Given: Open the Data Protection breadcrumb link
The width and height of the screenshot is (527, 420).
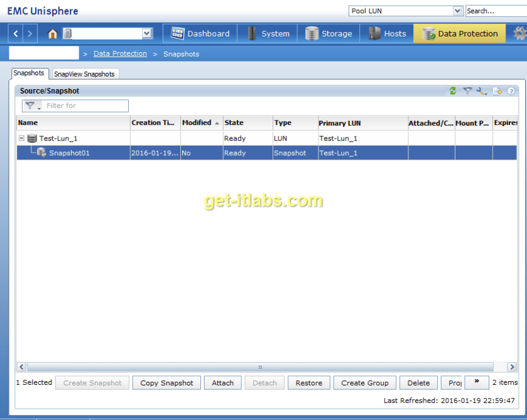Looking at the screenshot, I should (x=120, y=53).
